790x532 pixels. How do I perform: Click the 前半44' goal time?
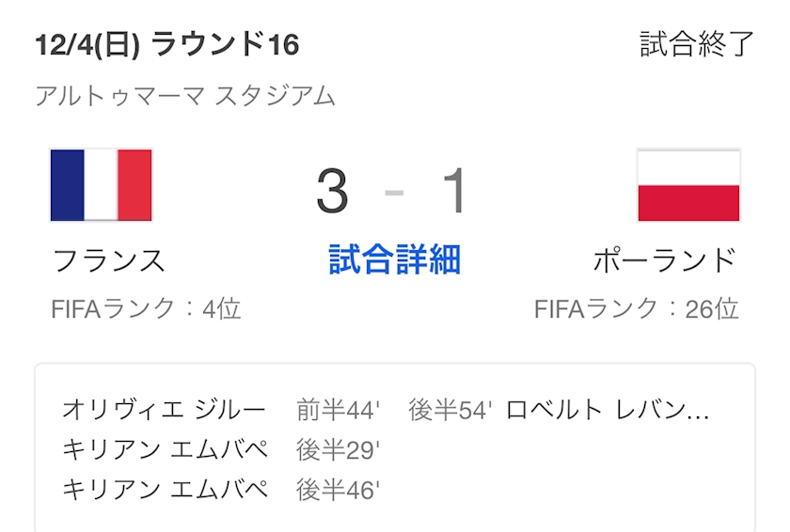[339, 411]
